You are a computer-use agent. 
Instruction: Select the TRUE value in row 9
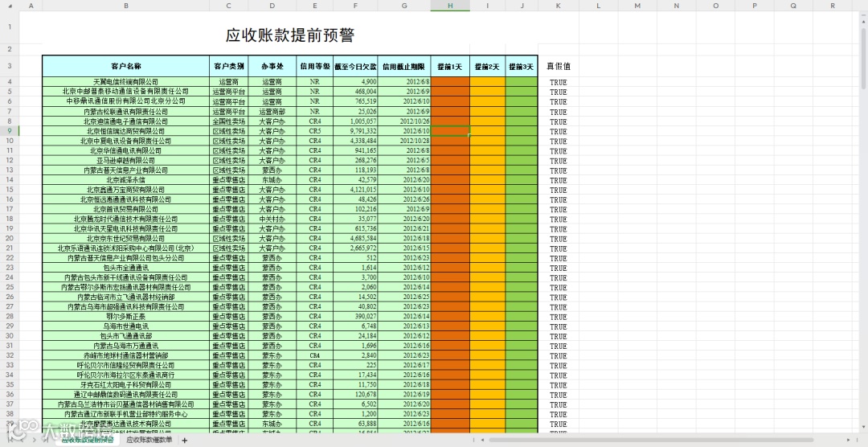[x=558, y=132]
